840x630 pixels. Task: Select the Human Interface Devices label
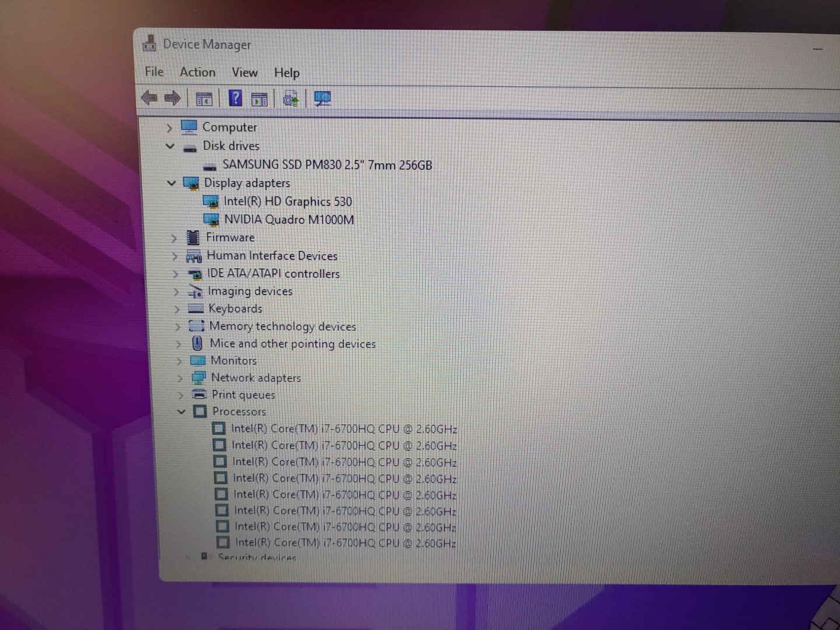tap(272, 256)
